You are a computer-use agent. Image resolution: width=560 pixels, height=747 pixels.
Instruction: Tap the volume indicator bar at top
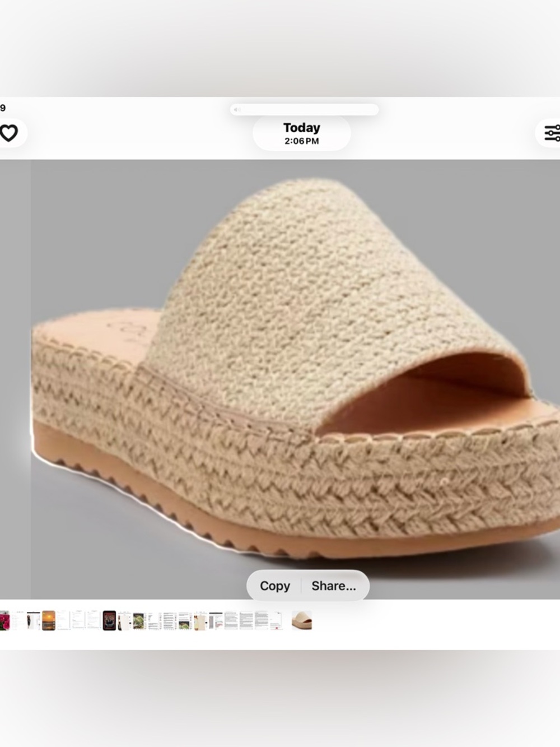point(305,110)
